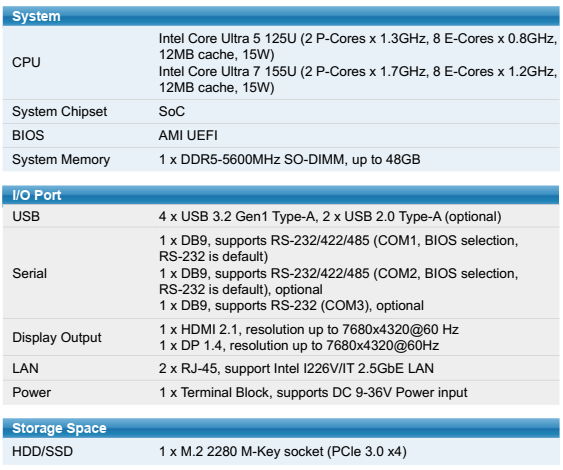
Task: Click the M.2 2280 M-Key socket value
Action: (x=283, y=451)
